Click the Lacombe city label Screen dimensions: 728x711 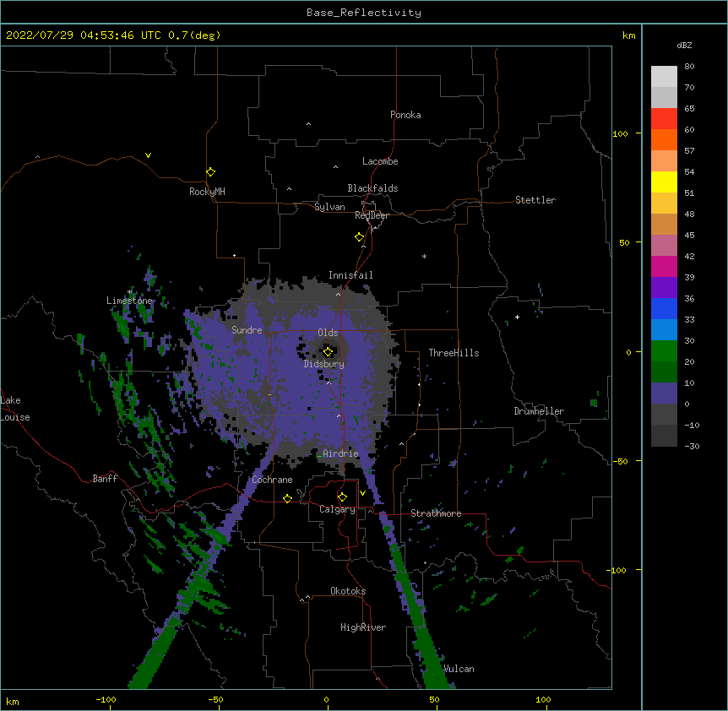tap(380, 161)
